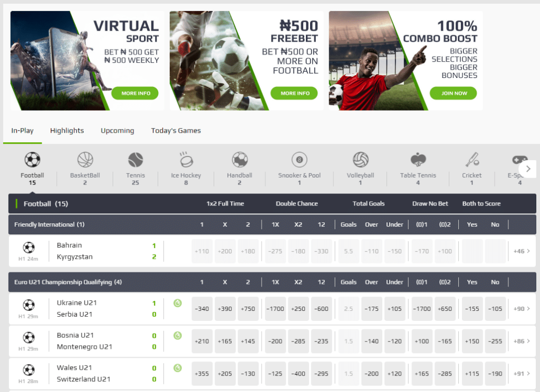Open the Today's Games tab
The width and height of the screenshot is (540, 392).
coord(176,130)
